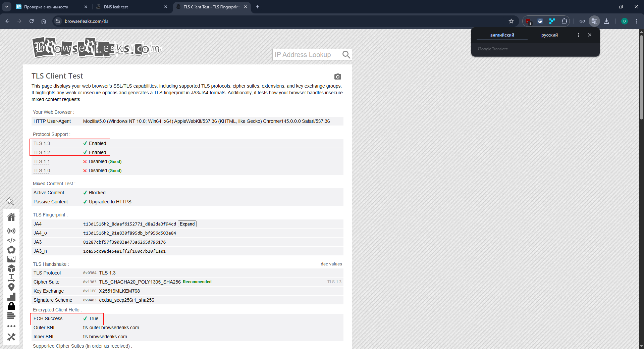The height and width of the screenshot is (349, 644).
Task: Expand the JA4 fingerprint details
Action: pyautogui.click(x=187, y=224)
